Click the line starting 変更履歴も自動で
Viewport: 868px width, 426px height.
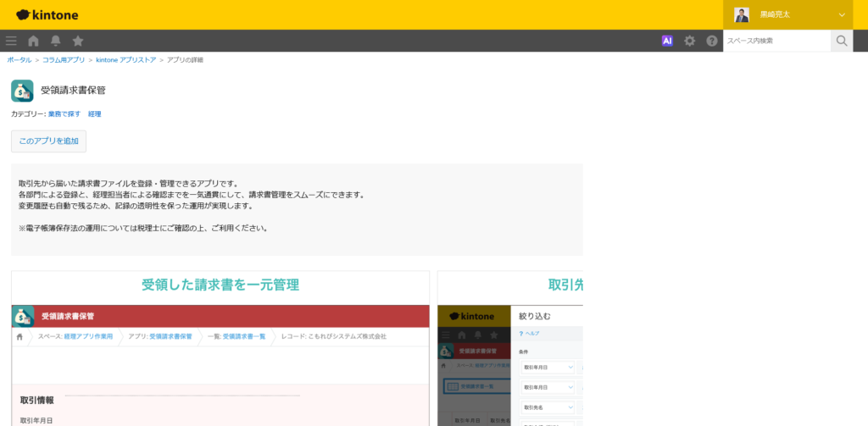136,206
